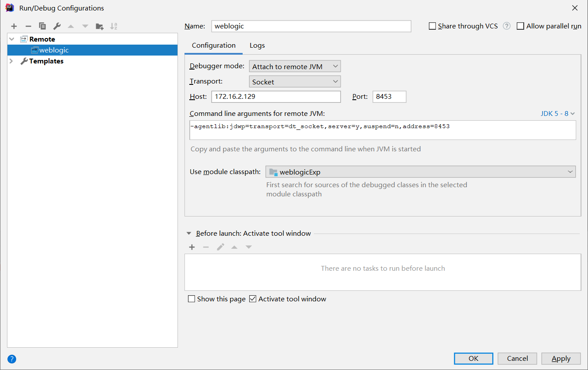Click Apply button
Image resolution: width=588 pixels, height=370 pixels.
pos(561,359)
